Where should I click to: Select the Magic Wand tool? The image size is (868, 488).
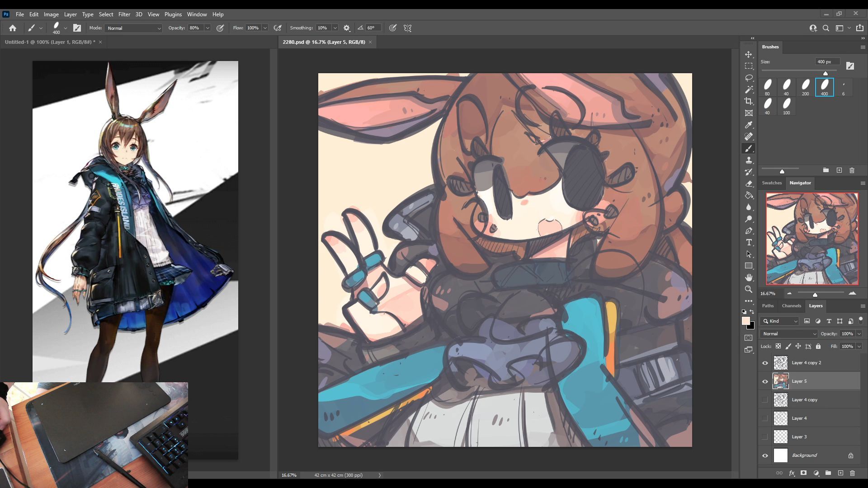coord(749,89)
